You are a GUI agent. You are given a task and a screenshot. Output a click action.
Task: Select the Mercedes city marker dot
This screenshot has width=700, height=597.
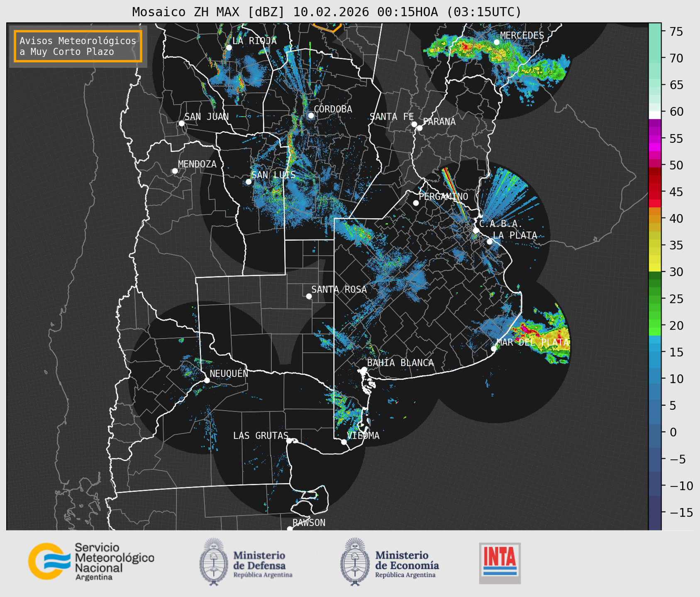[x=497, y=42]
